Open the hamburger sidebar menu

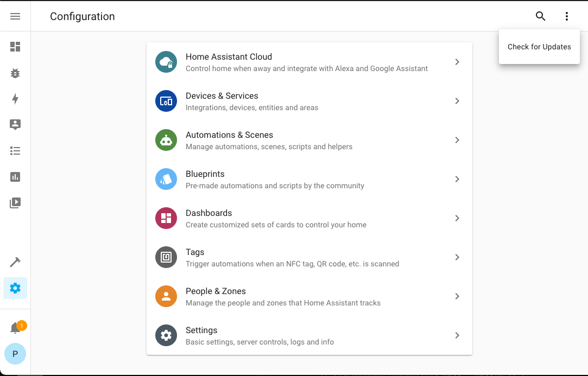coord(15,16)
